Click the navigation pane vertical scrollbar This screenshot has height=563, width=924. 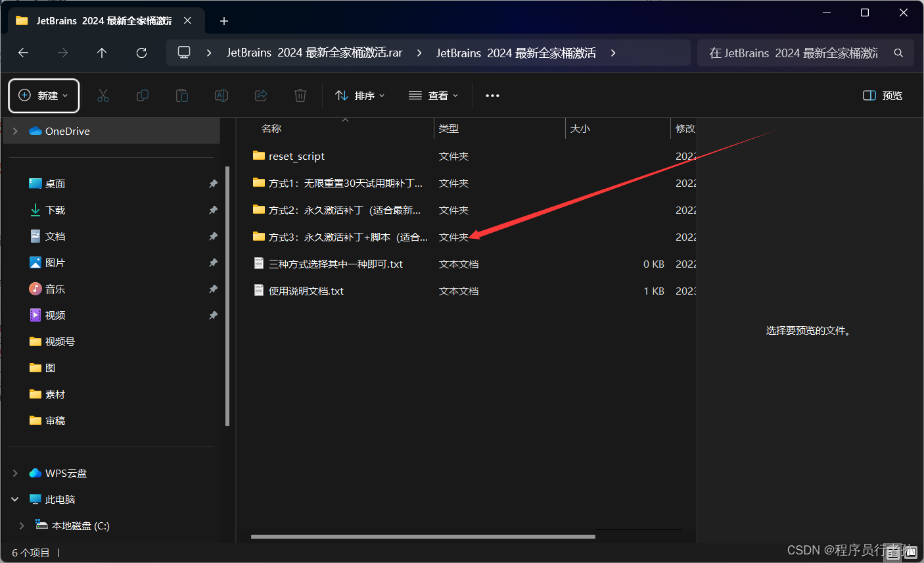227,296
